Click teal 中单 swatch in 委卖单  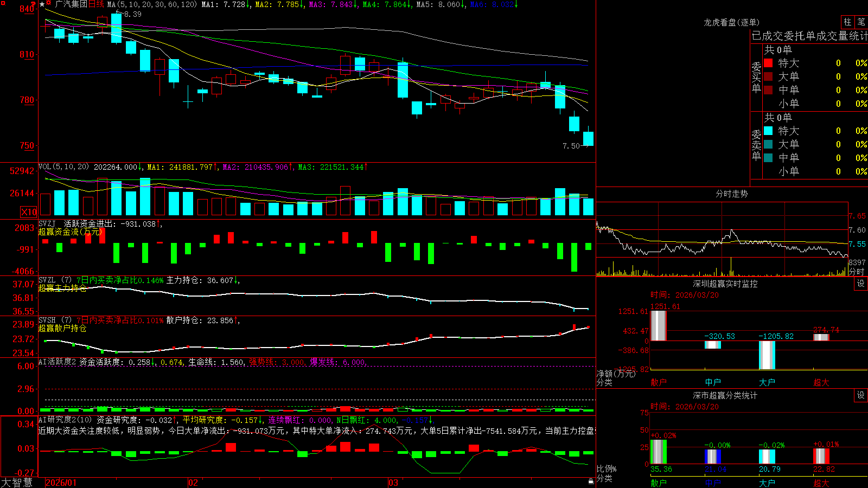[768, 157]
